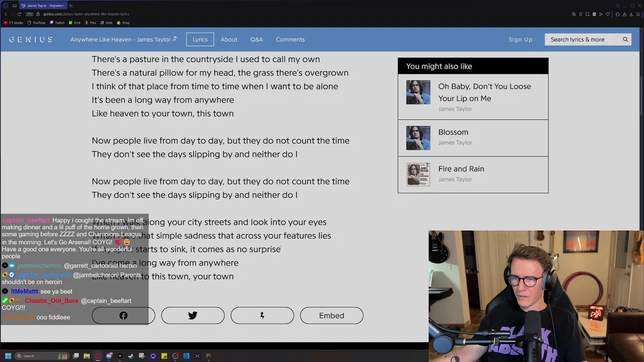Open the browser profile icon

[624, 14]
